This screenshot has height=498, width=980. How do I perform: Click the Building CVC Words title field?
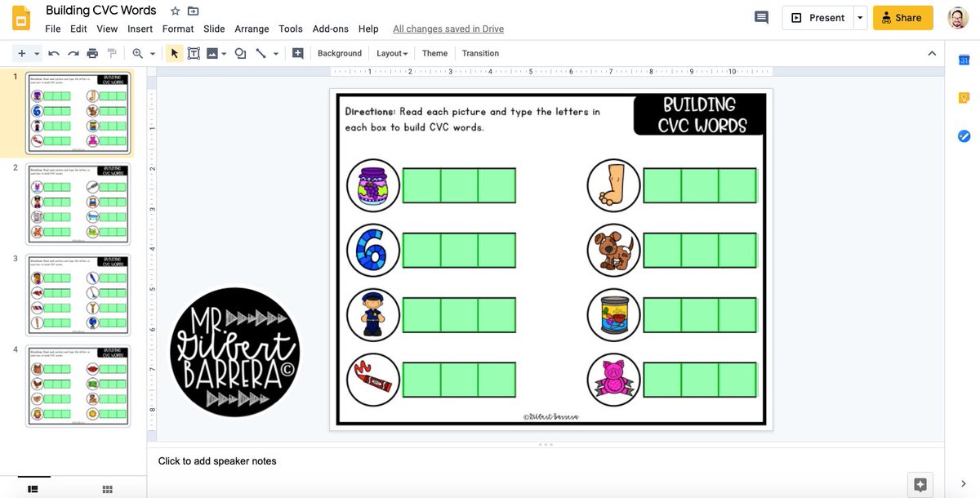pos(101,11)
